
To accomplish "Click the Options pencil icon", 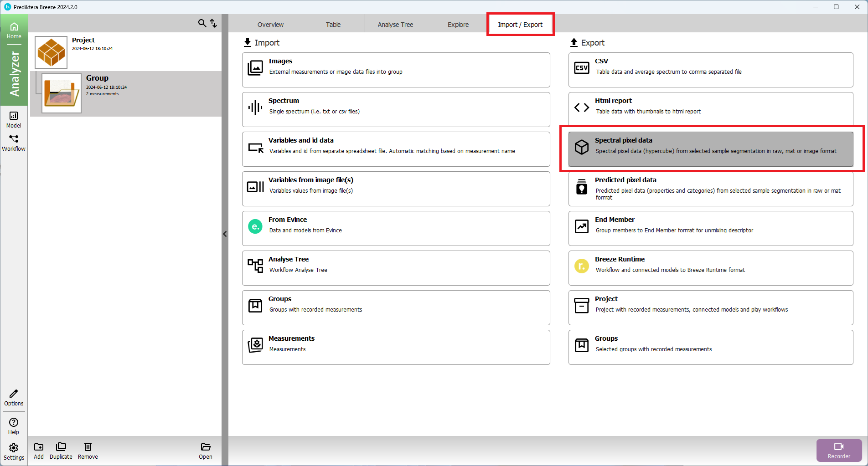I will pos(14,397).
